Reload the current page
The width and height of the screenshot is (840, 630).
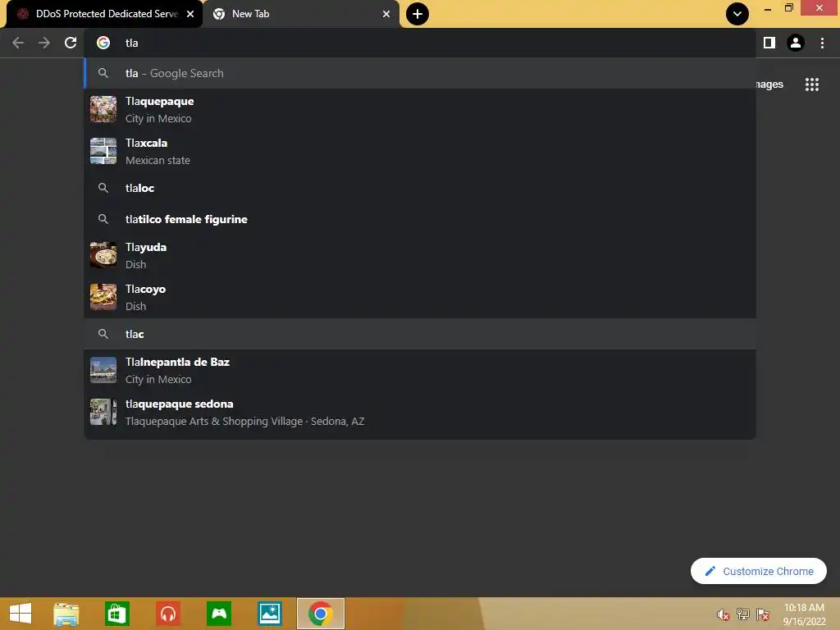pos(71,43)
